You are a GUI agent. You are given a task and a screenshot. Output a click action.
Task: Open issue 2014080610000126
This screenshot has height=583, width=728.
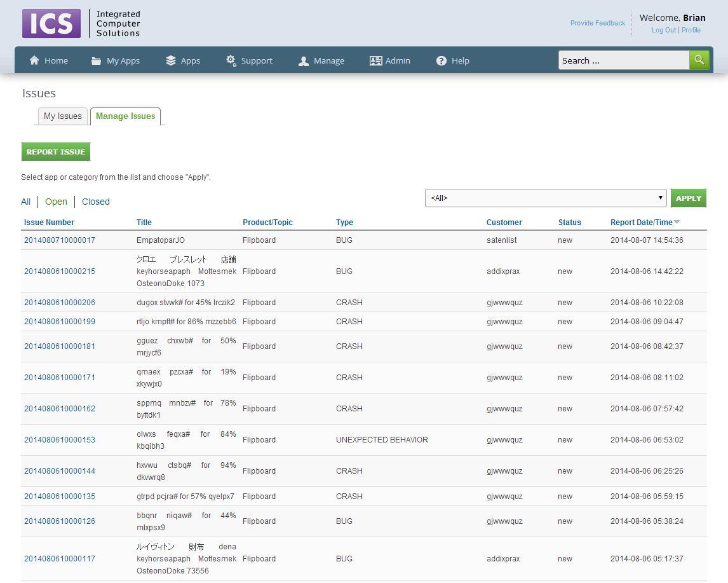pos(60,521)
